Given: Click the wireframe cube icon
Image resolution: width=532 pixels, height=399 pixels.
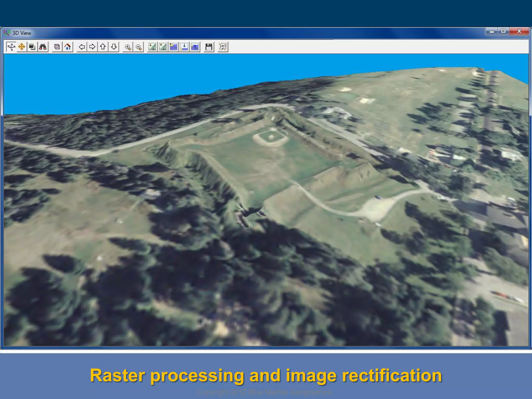Looking at the screenshot, I should 57,47.
